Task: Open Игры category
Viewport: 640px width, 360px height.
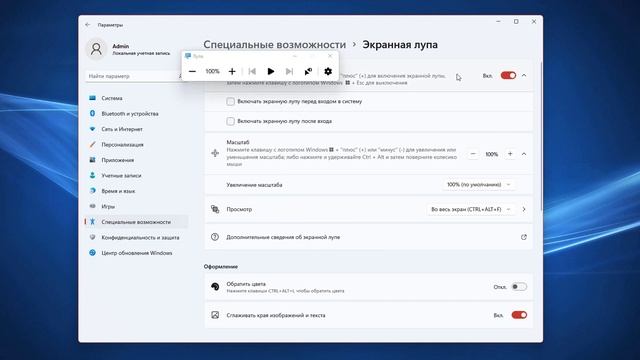Action: (136, 207)
